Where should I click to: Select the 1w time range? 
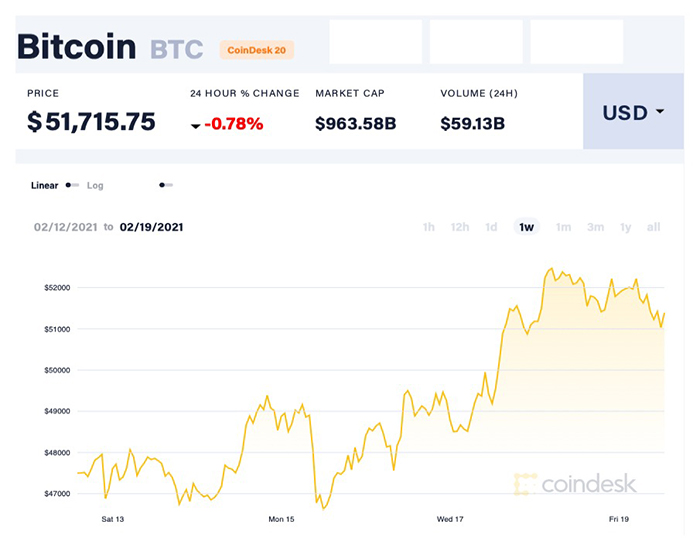click(526, 227)
